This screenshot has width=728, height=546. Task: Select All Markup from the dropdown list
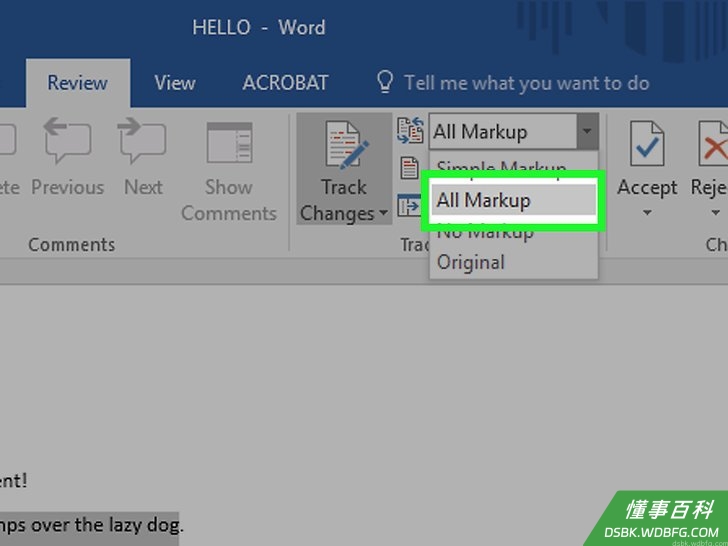pos(514,201)
